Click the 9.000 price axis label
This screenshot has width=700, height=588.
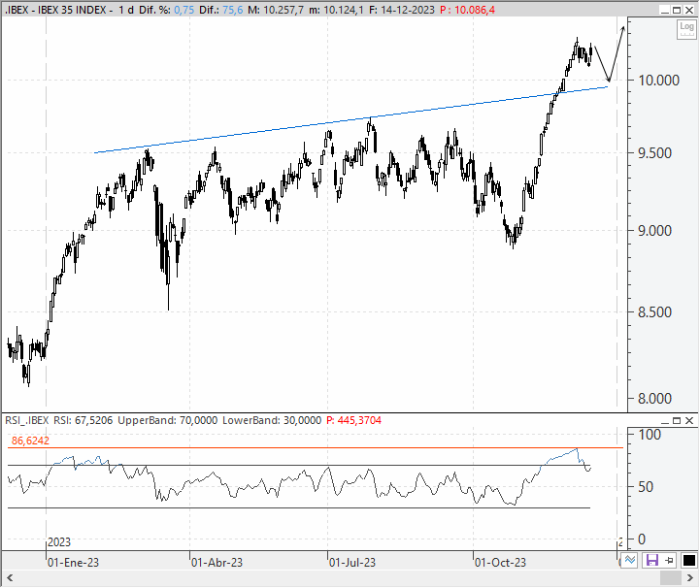(655, 231)
